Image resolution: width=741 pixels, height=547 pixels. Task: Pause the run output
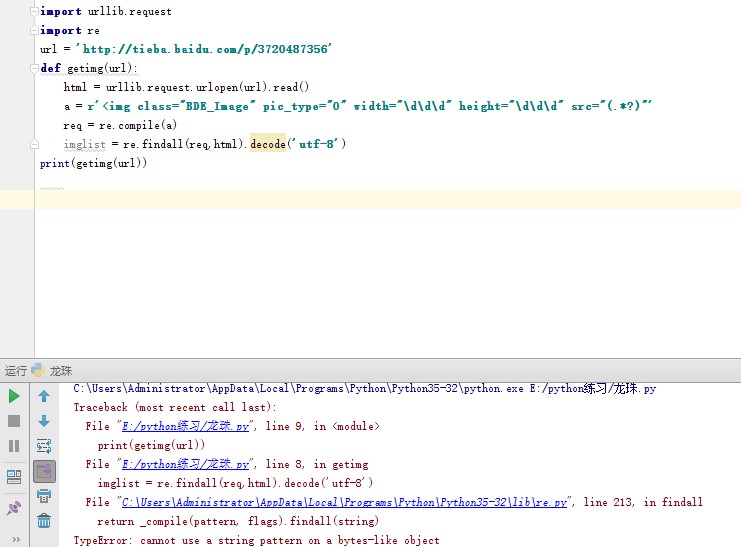(14, 446)
